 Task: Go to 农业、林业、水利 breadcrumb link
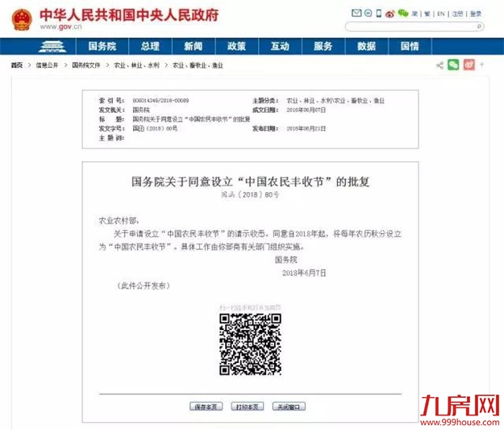tap(136, 65)
